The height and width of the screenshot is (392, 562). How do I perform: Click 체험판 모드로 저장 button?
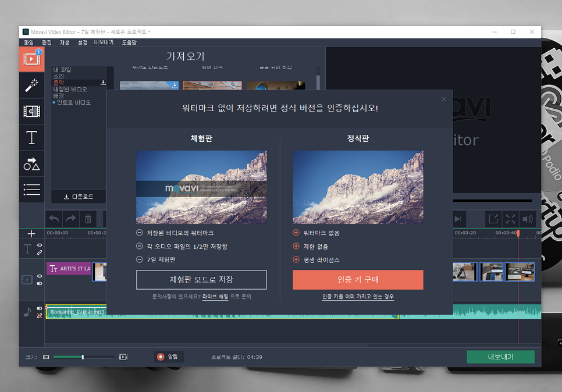[x=201, y=280]
